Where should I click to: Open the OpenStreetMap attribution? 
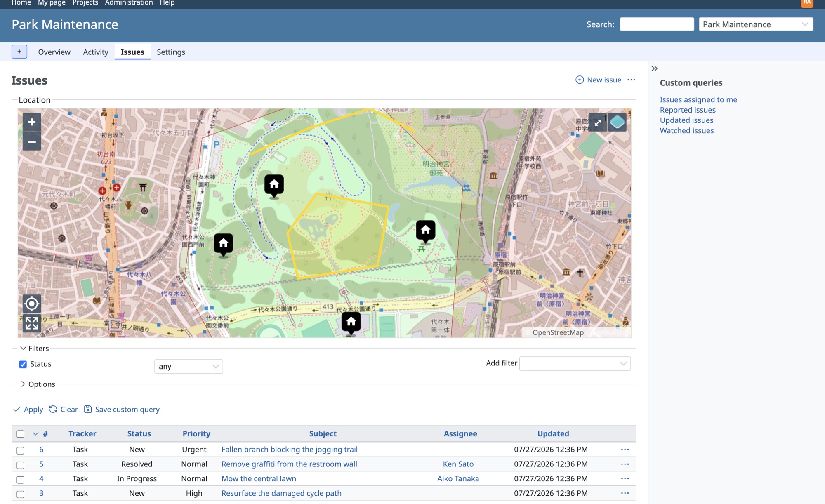click(x=558, y=332)
